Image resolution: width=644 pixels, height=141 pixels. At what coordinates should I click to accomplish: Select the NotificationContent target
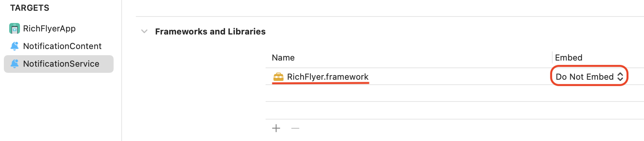coord(62,46)
